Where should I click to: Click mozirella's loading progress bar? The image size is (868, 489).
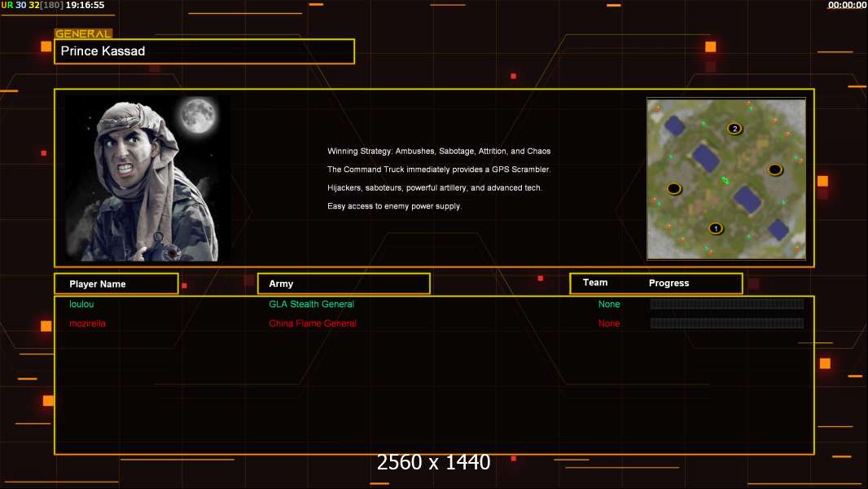coord(727,323)
